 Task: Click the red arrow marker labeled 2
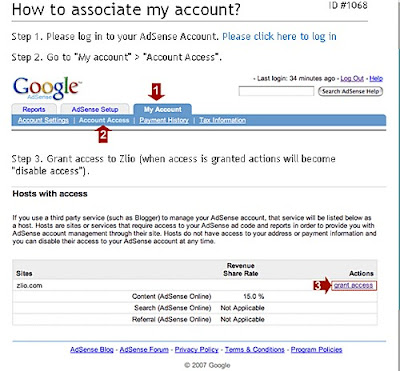[x=103, y=134]
